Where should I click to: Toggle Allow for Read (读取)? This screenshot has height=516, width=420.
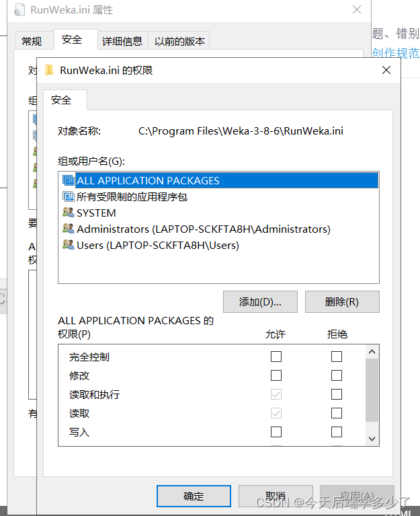pos(276,413)
